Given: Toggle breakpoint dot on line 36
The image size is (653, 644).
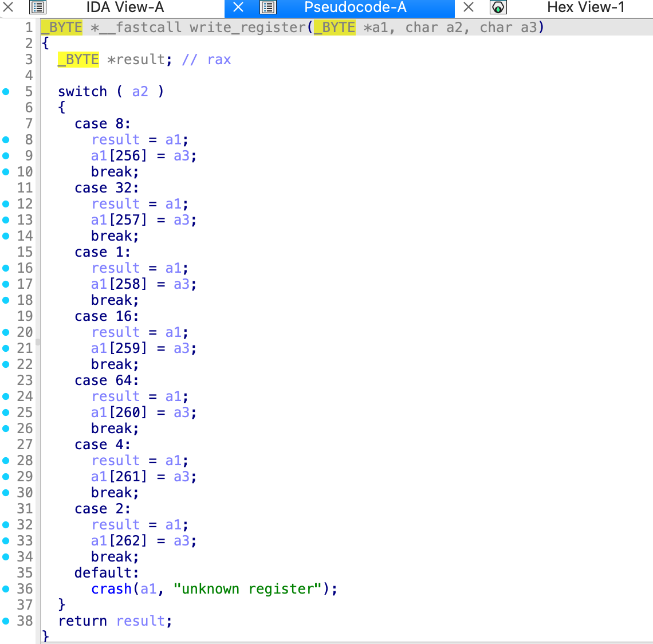Looking at the screenshot, I should click(x=6, y=589).
